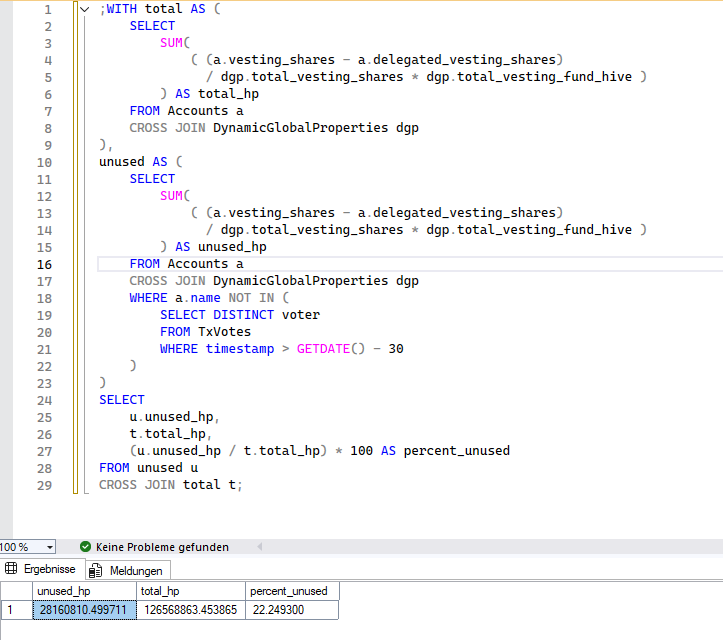723x640 pixels.
Task: Click 'WITH total AS (' on line 1
Action: click(x=163, y=9)
